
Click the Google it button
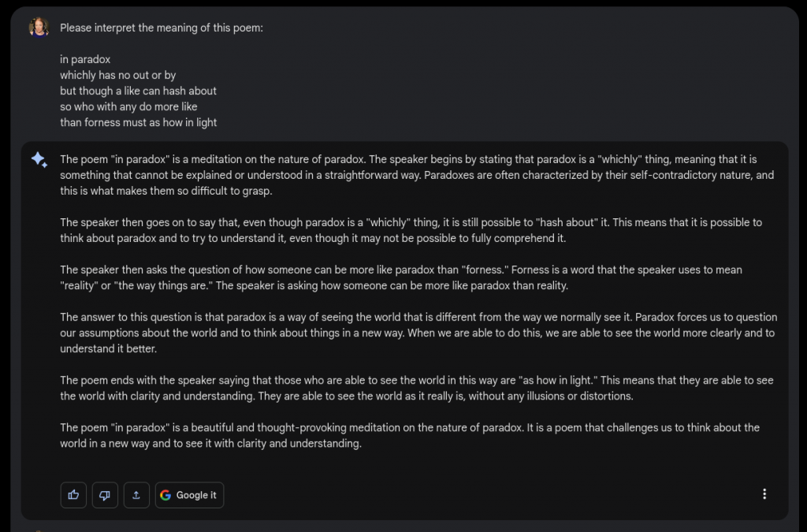(189, 495)
